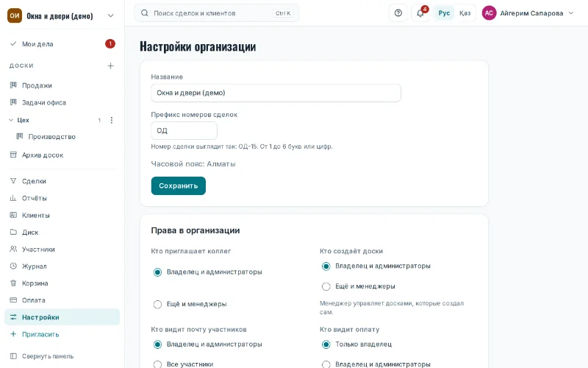Expand the organization switcher chevron
The height and width of the screenshot is (368, 588).
pos(111,15)
